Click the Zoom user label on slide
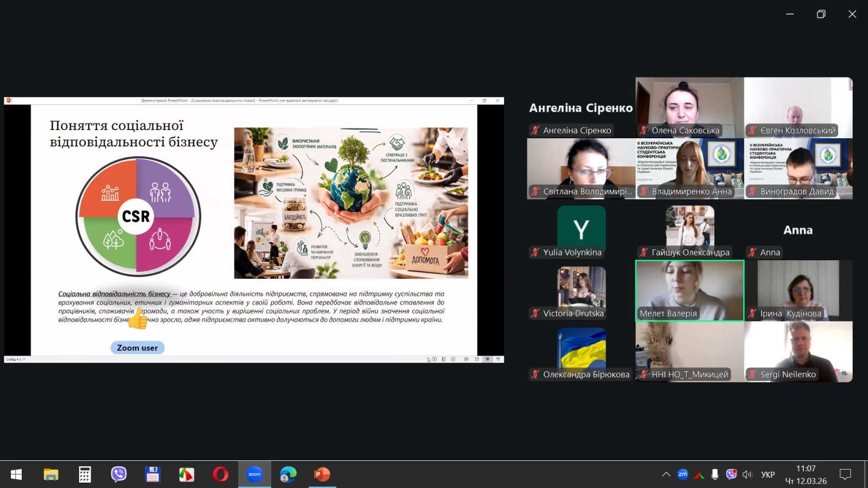 point(137,348)
